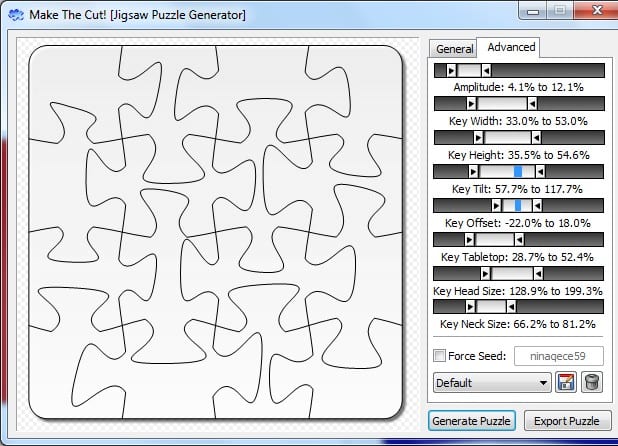Click the seed input field ninaqece59
This screenshot has height=446, width=618.
click(558, 356)
